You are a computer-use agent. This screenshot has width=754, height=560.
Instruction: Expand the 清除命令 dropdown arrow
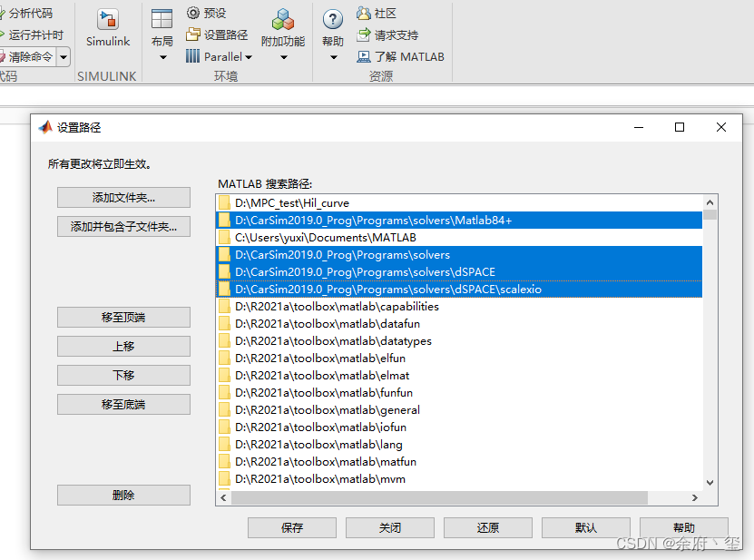pos(63,56)
